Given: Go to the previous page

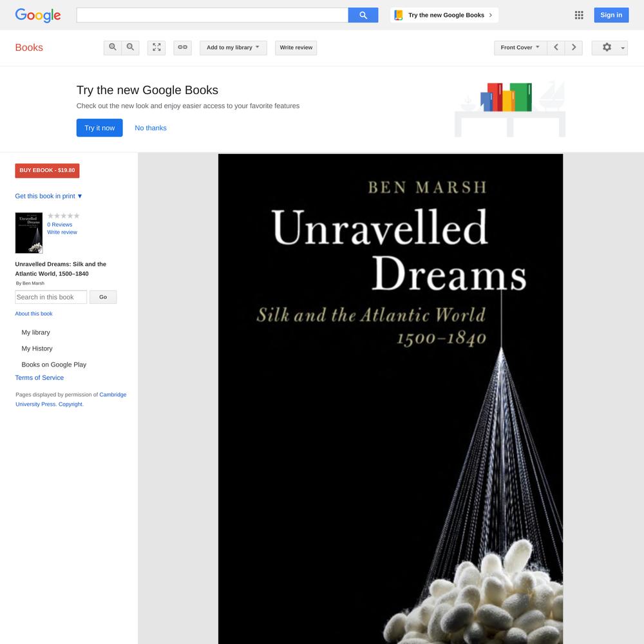Looking at the screenshot, I should pos(556,48).
